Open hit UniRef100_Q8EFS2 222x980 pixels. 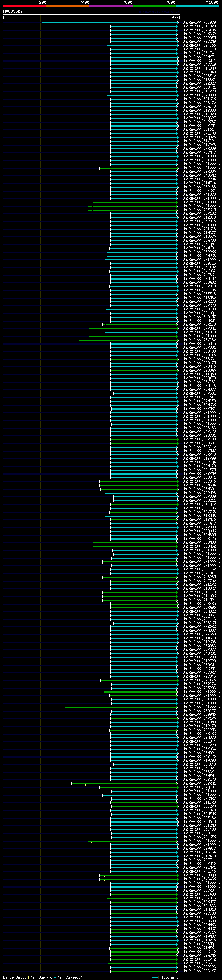point(199,569)
